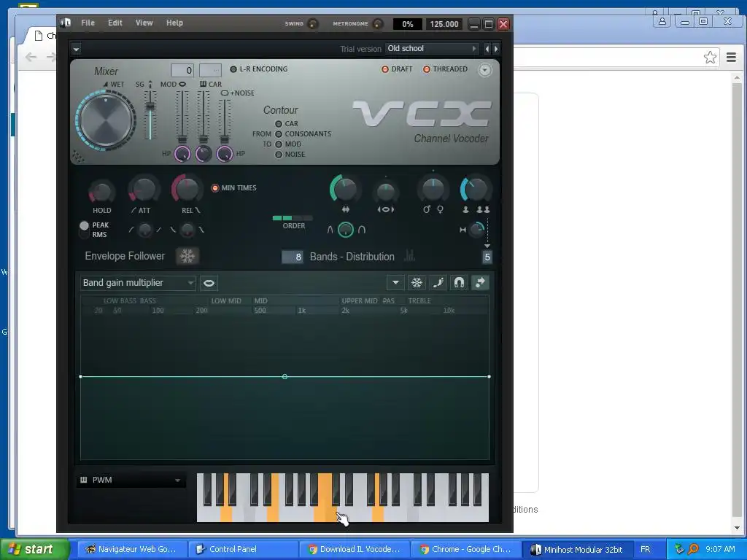Click the bands count field showing 8

pos(293,257)
